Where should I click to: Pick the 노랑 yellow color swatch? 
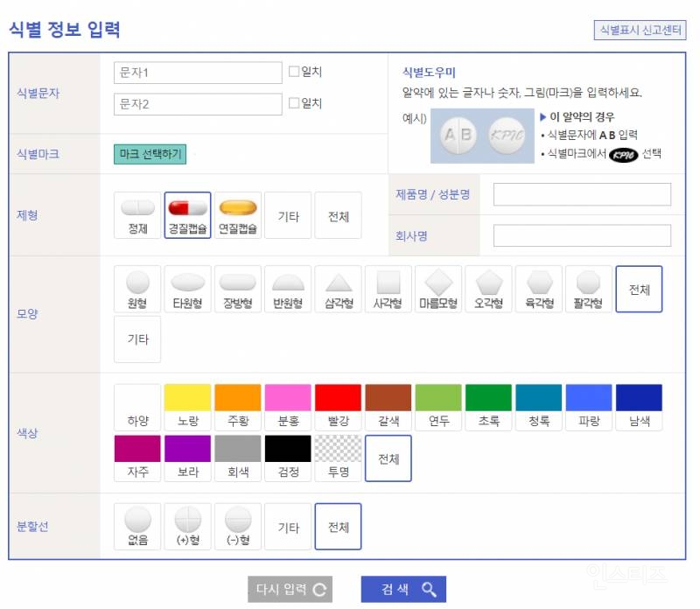coord(187,407)
